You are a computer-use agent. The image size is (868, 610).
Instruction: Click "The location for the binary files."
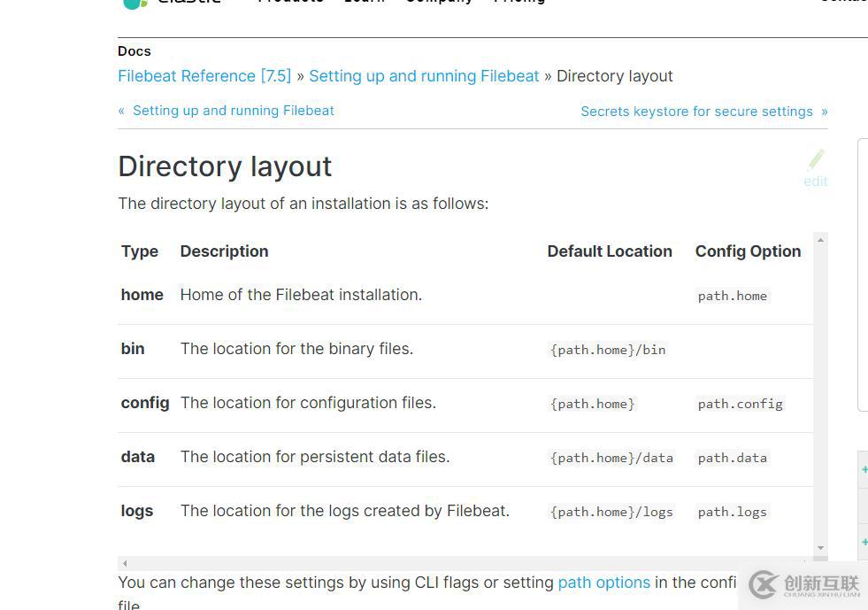296,349
